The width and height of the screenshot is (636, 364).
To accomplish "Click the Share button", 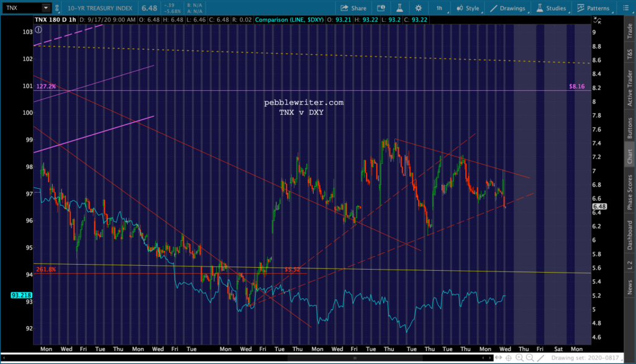I will pyautogui.click(x=353, y=8).
